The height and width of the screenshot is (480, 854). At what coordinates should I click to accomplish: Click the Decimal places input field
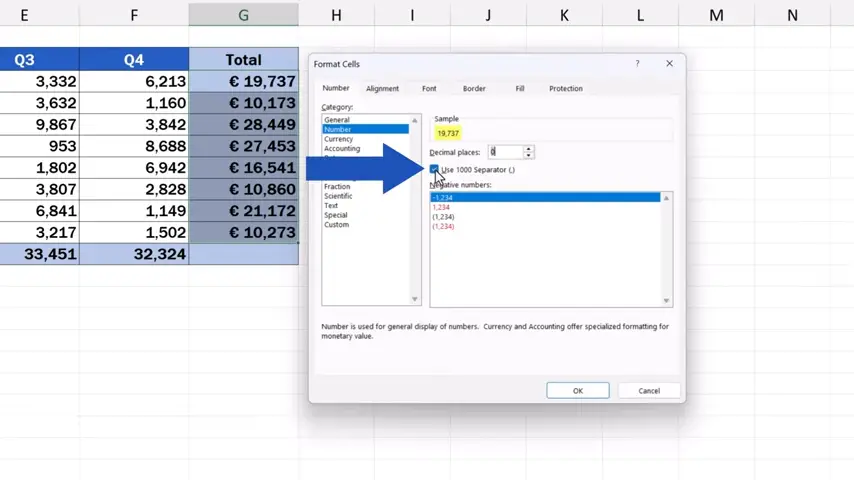[x=503, y=152]
